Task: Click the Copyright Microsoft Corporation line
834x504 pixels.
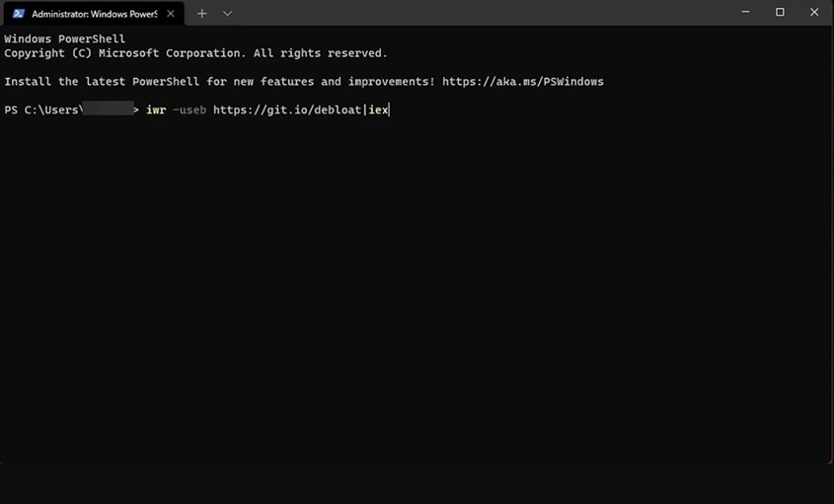Action: click(195, 53)
